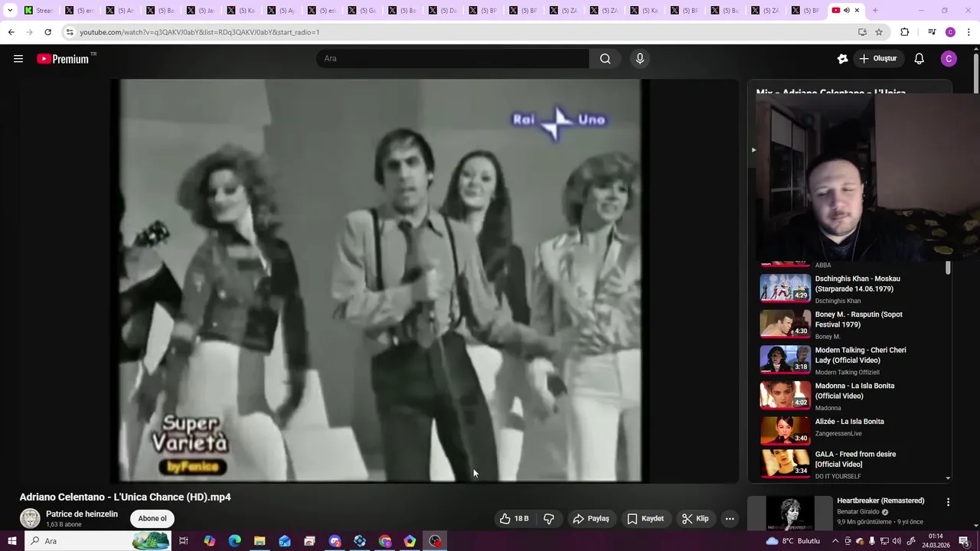Go back with browser back arrow
The image size is (980, 551).
click(11, 32)
